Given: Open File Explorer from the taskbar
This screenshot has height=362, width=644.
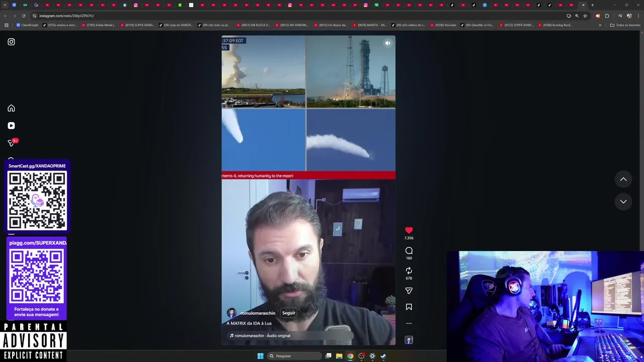Looking at the screenshot, I should [339, 356].
